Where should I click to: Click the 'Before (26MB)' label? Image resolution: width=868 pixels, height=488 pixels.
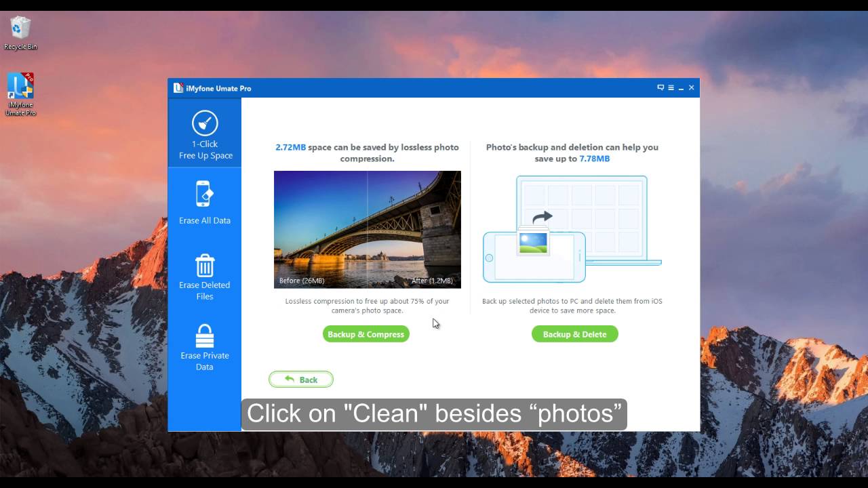click(302, 281)
